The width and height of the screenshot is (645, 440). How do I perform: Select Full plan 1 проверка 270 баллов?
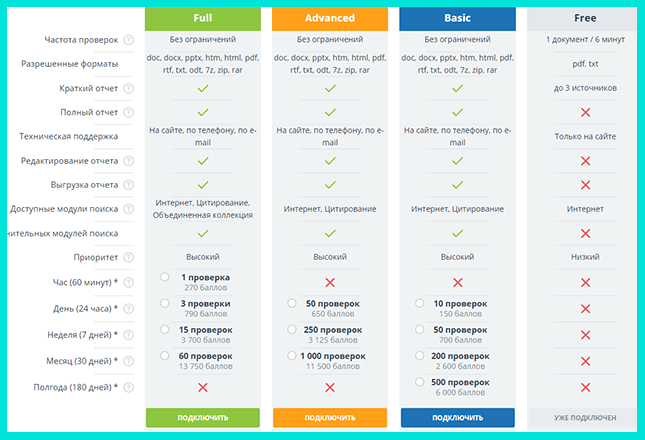(165, 277)
